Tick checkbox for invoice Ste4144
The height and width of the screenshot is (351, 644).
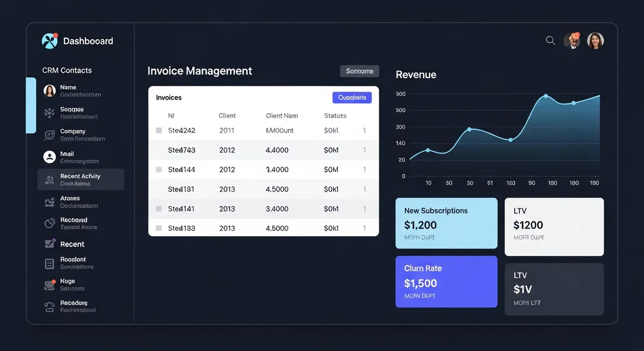(x=158, y=169)
